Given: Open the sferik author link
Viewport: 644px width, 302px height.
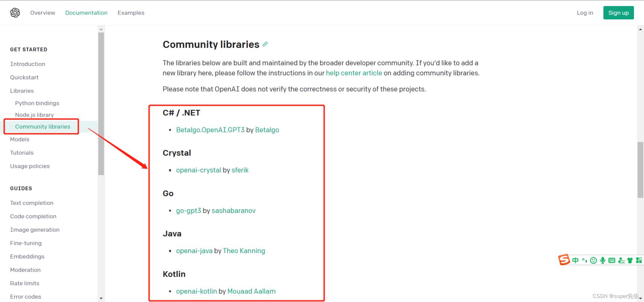Looking at the screenshot, I should 240,170.
